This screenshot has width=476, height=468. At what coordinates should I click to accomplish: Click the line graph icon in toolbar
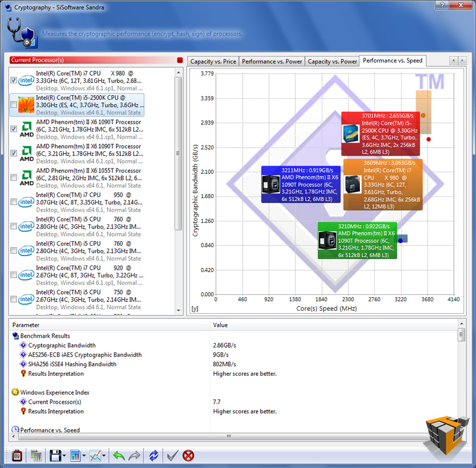coord(95,455)
